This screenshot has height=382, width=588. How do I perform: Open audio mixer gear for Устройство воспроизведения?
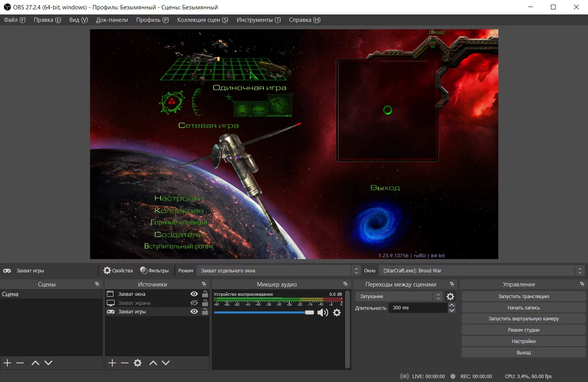[x=337, y=313]
